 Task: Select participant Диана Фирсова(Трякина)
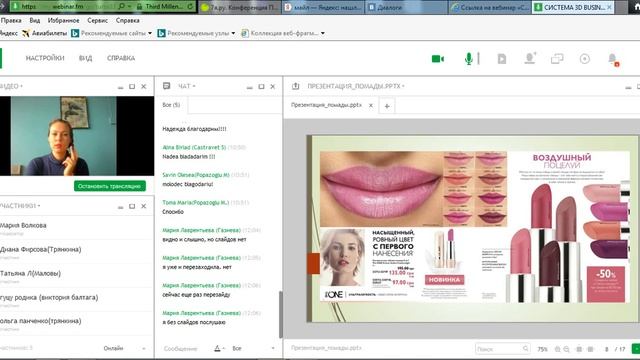pos(40,249)
